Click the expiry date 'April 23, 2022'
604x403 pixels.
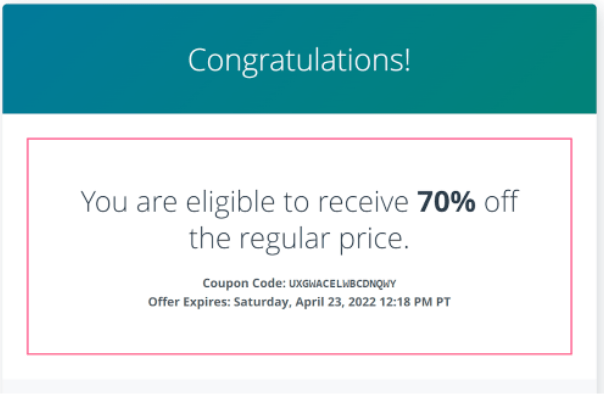pyautogui.click(x=336, y=302)
